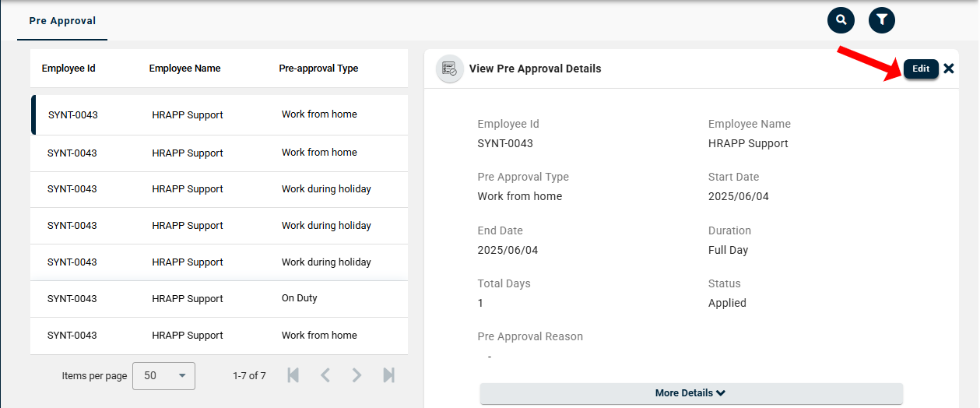Sort by Employee Id column header
The image size is (980, 408).
click(68, 69)
